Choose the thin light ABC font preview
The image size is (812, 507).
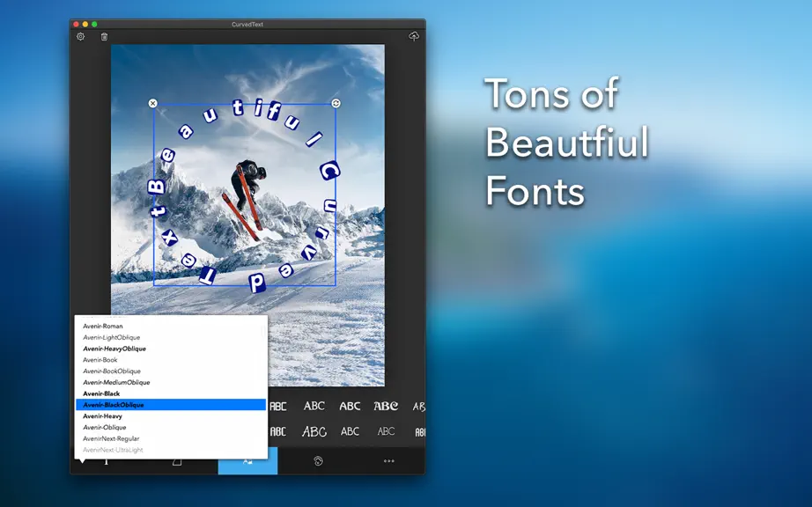coord(386,431)
